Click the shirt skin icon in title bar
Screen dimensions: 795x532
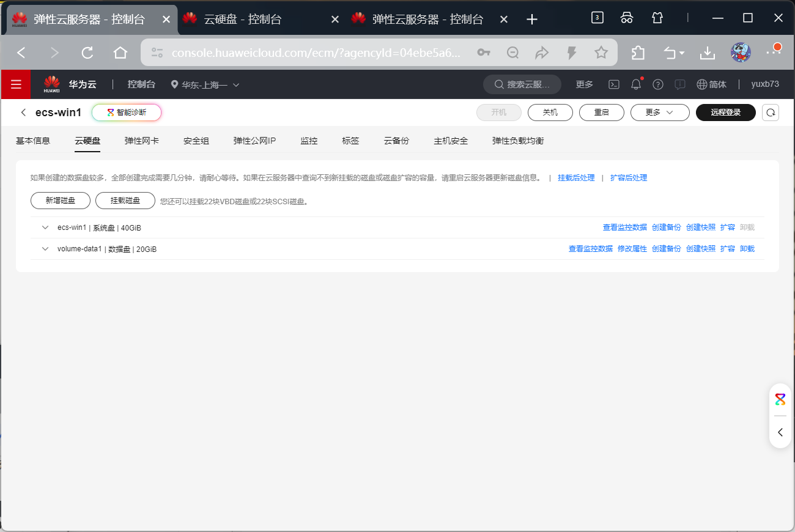(657, 18)
